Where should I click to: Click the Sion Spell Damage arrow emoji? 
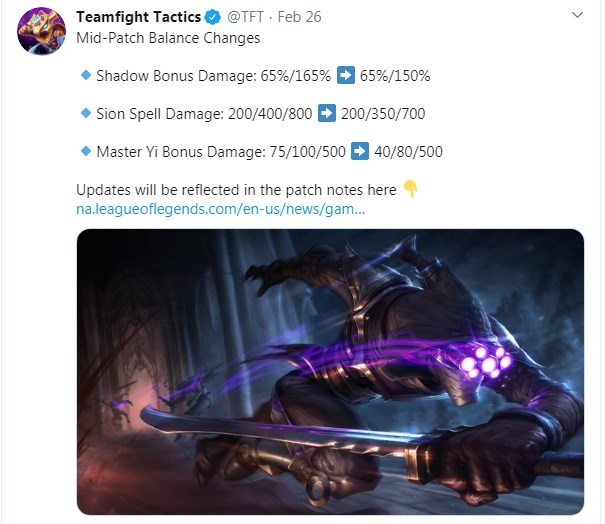tap(327, 113)
